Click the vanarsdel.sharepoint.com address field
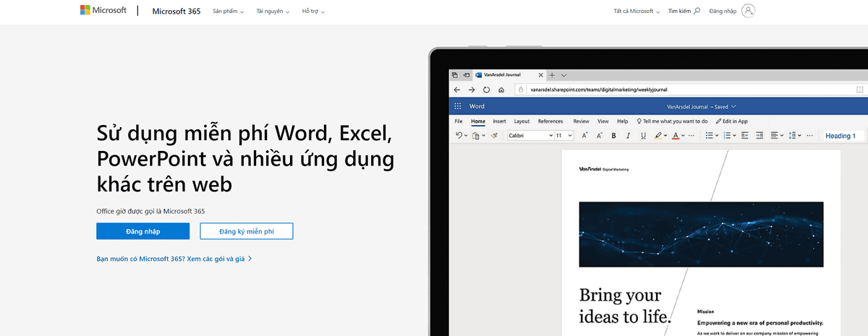This screenshot has width=868, height=336. [690, 90]
